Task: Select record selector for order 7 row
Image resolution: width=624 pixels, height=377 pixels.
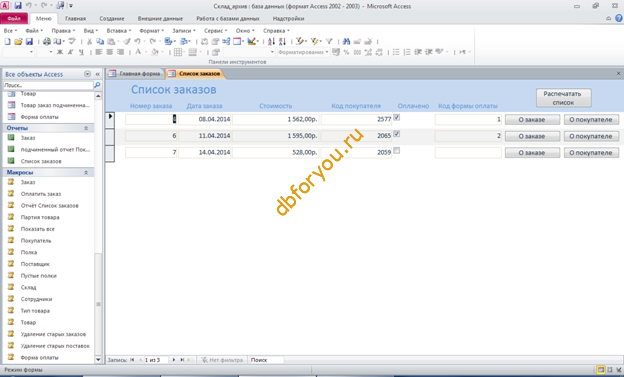Action: [110, 153]
